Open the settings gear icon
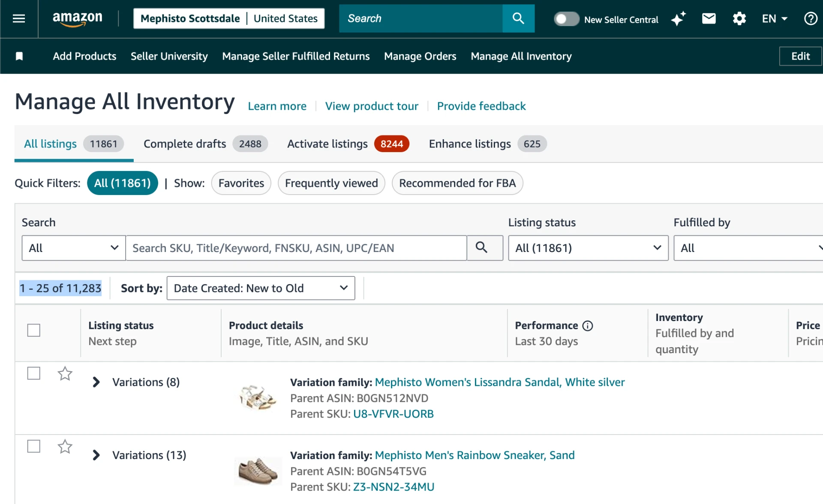Screen dimensions: 823x504 tap(739, 18)
